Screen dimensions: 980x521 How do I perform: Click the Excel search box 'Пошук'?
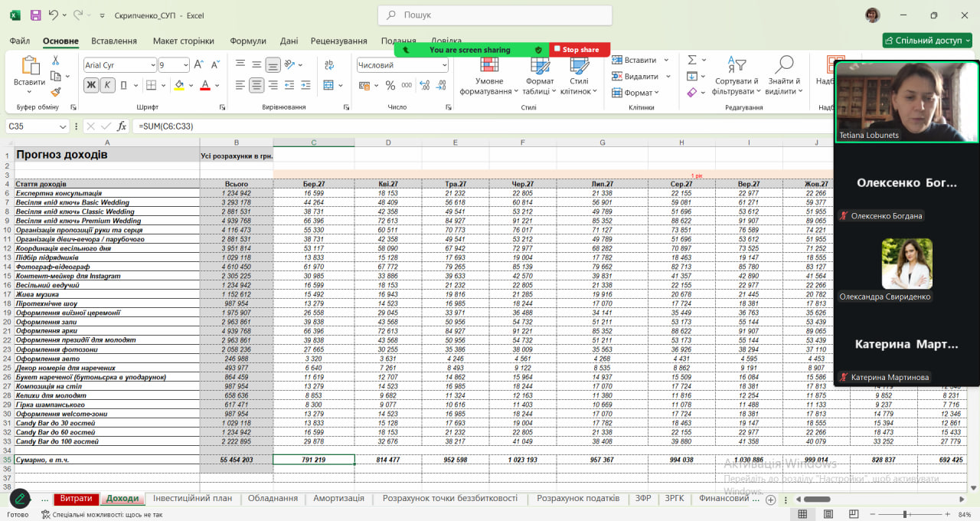495,15
